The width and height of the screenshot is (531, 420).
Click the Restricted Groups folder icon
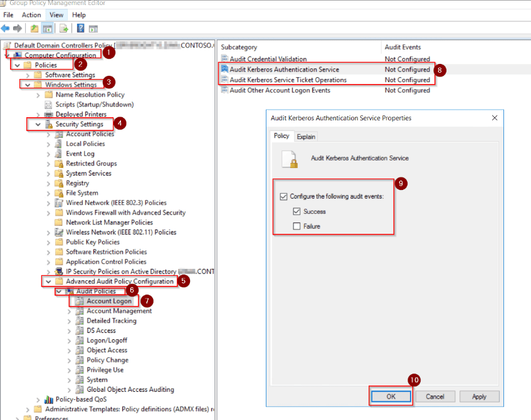[x=59, y=164]
